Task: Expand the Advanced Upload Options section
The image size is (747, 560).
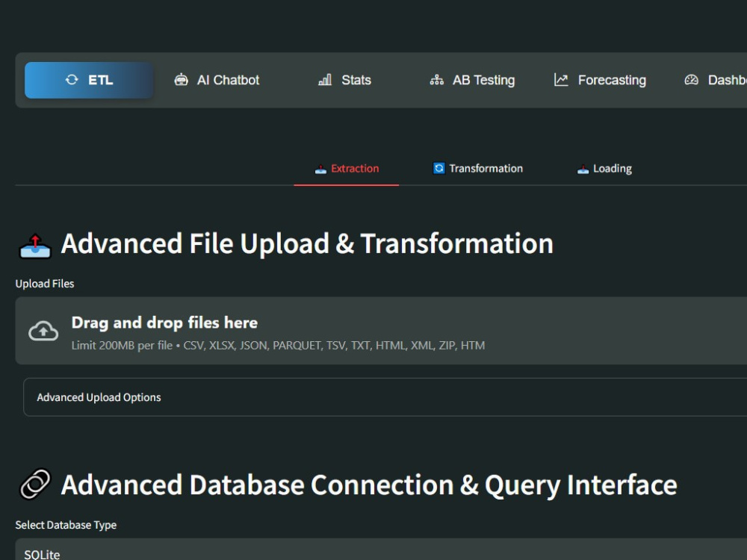Action: pos(385,397)
